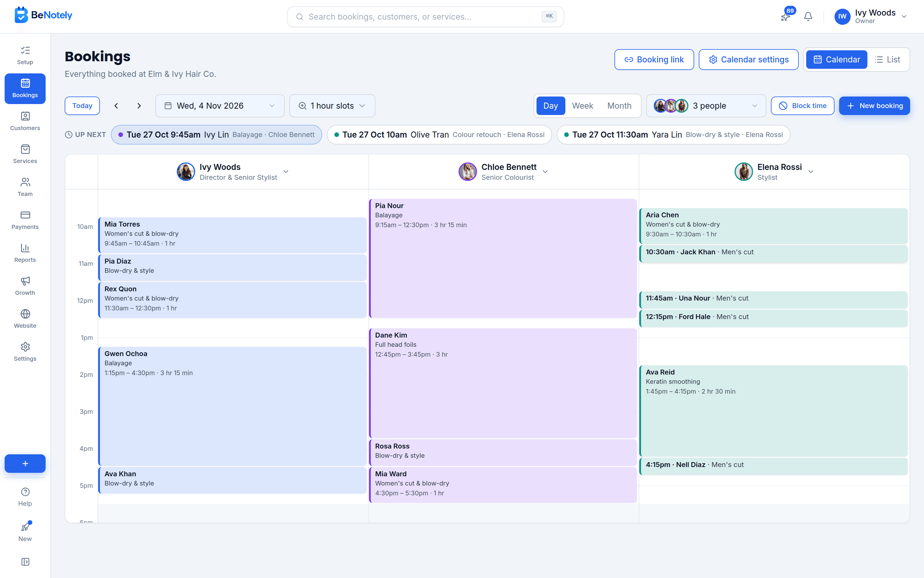924x578 pixels.
Task: Switch to List view
Action: coord(887,60)
